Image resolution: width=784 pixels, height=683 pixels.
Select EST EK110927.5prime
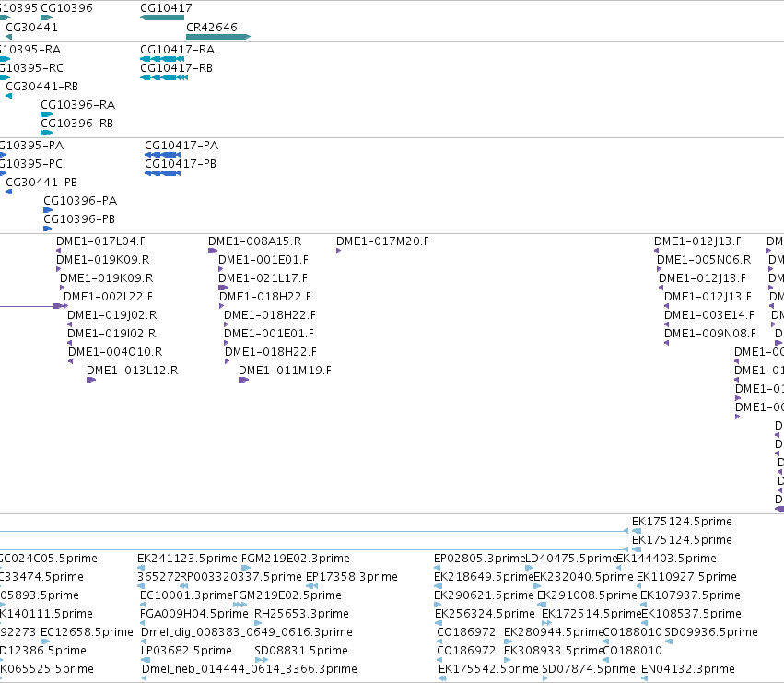686,577
